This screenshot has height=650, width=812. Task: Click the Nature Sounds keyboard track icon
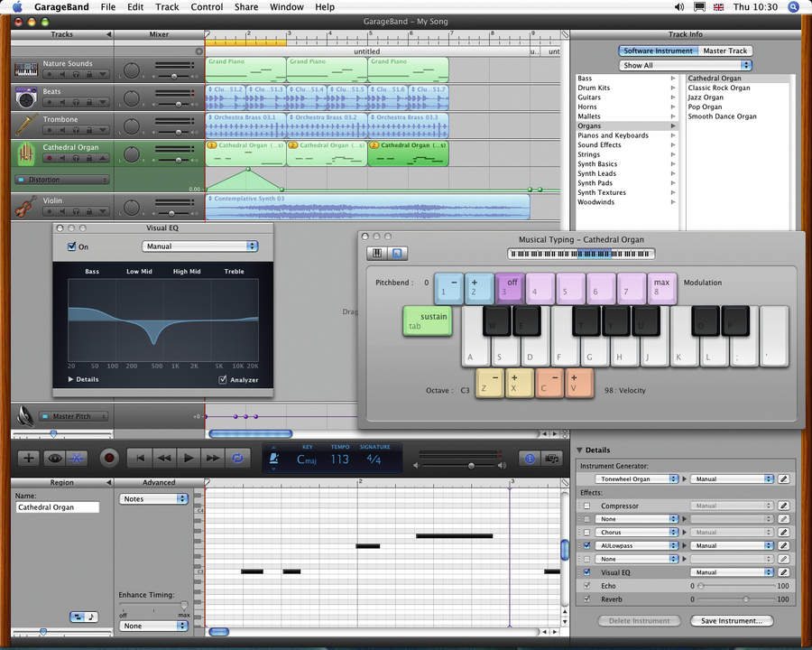(26, 70)
